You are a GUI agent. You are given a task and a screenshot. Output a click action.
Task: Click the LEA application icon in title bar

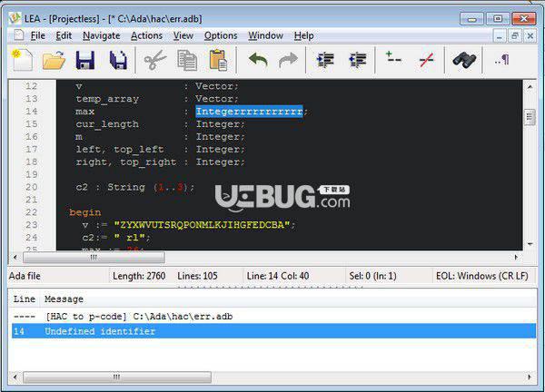coord(15,18)
